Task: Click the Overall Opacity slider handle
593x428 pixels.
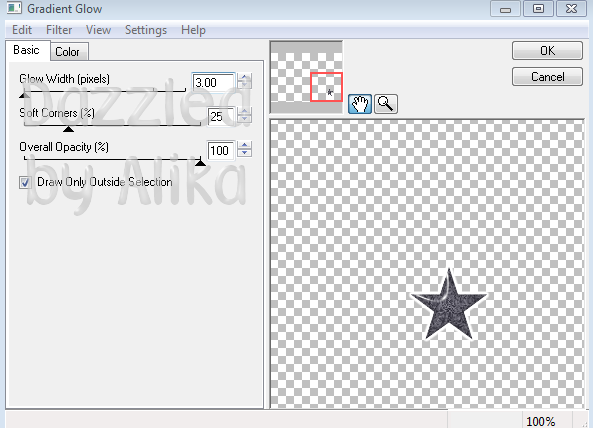Action: pos(200,163)
